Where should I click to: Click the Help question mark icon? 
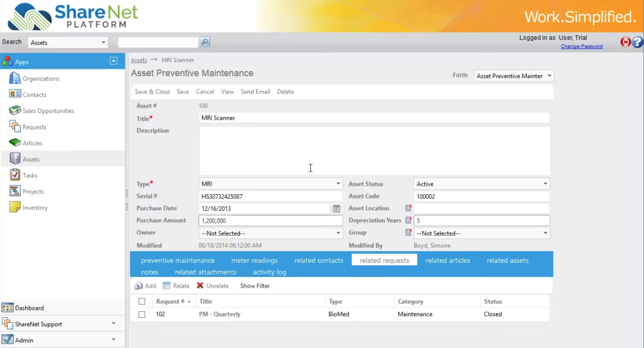click(637, 42)
